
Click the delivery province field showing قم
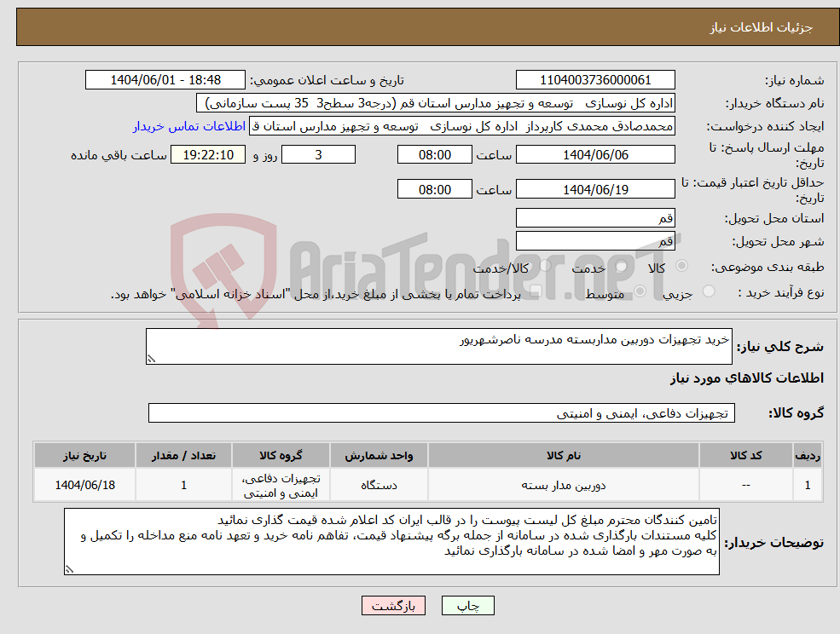tap(595, 217)
